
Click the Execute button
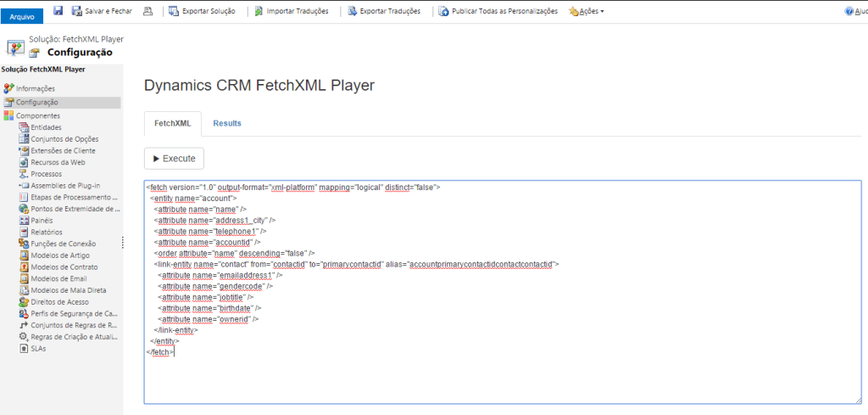[x=174, y=159]
